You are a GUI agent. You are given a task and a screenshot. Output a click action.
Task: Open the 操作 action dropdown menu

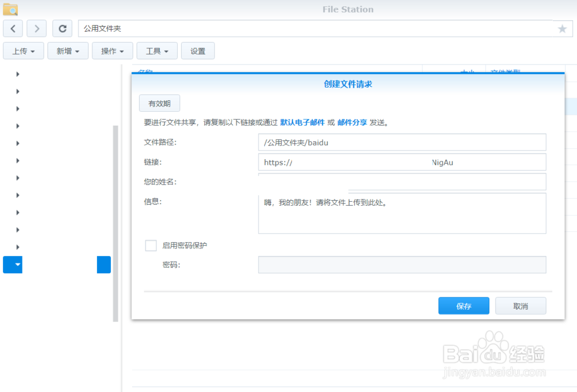click(112, 51)
